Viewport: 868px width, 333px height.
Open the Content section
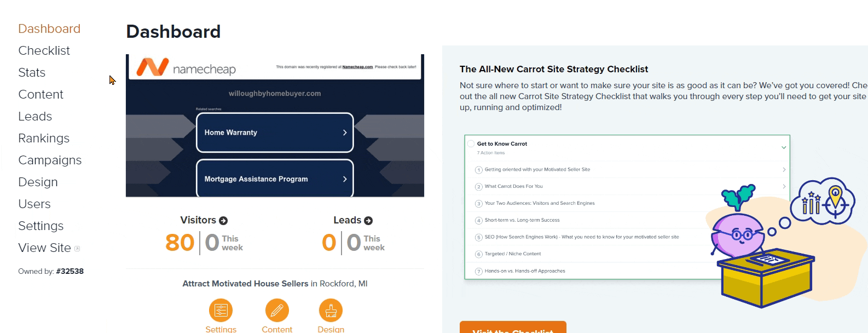click(40, 94)
